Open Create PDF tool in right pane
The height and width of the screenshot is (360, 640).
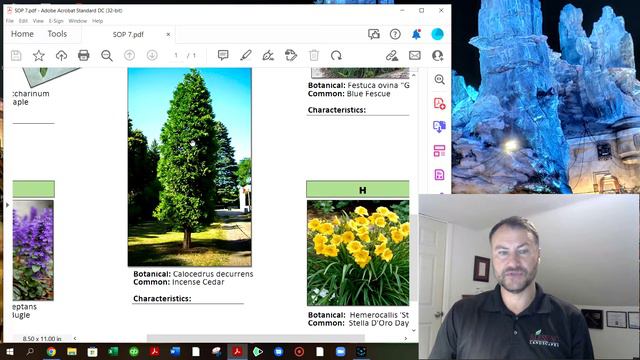[440, 103]
